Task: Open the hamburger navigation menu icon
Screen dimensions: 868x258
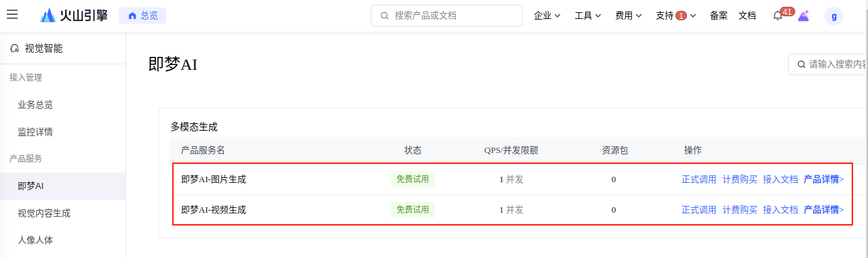Action: coord(12,15)
